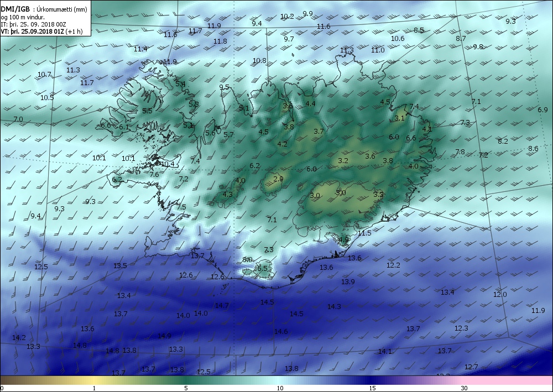Click the 5.5 value on the map

[x=147, y=111]
